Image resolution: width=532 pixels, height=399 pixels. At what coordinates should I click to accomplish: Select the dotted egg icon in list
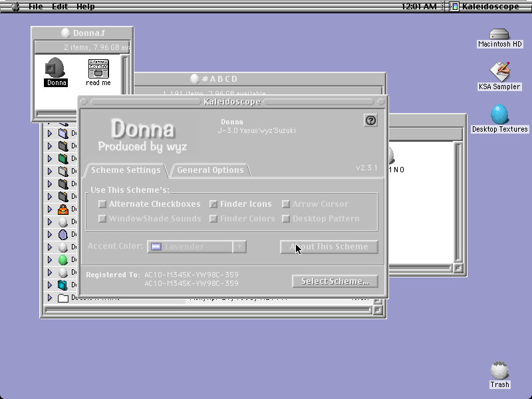click(63, 235)
